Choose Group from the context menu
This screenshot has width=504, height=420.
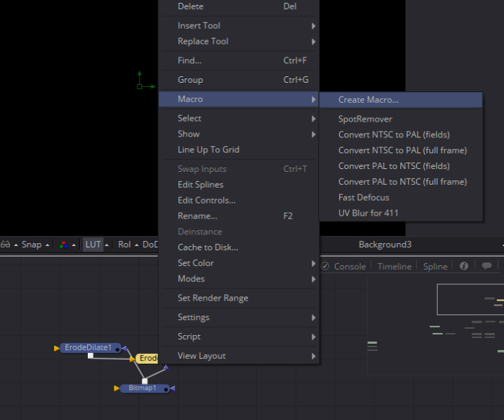(x=239, y=80)
